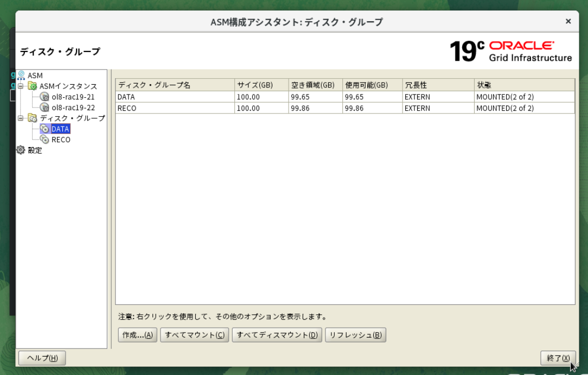Click 100.00 size cell in RECO row
The image size is (588, 375).
click(x=261, y=108)
